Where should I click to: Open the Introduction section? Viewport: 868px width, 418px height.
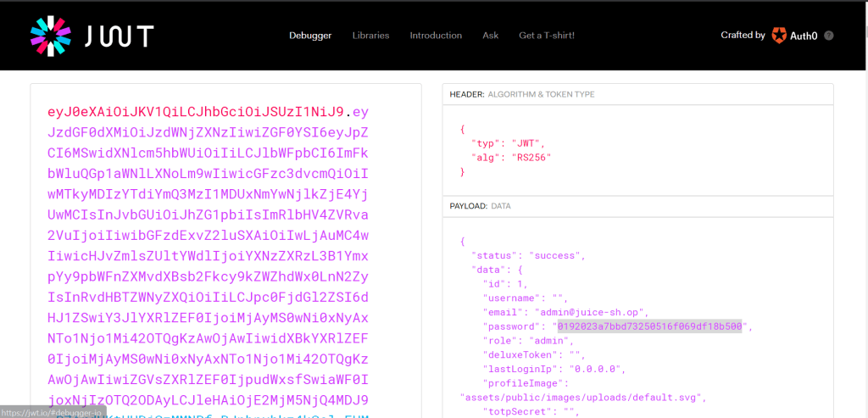(436, 36)
